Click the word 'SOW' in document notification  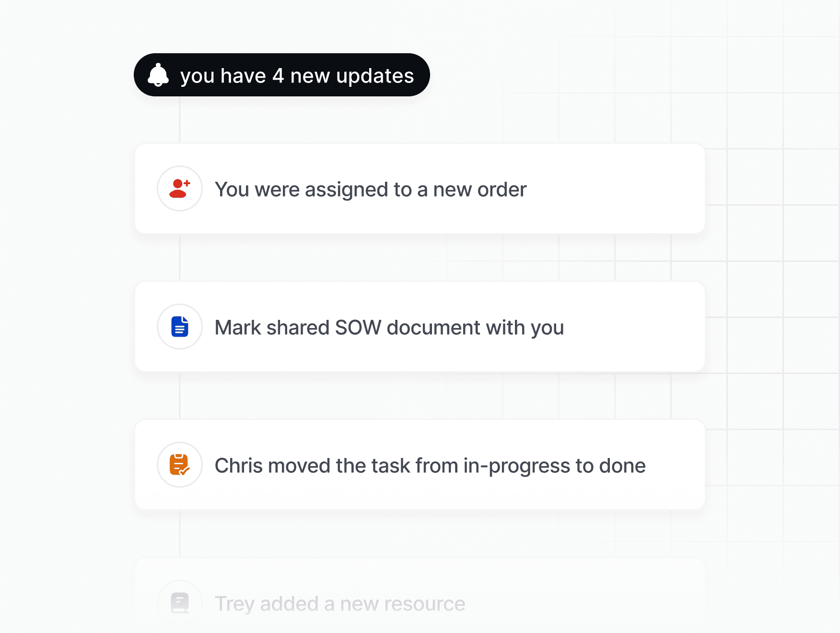point(358,328)
